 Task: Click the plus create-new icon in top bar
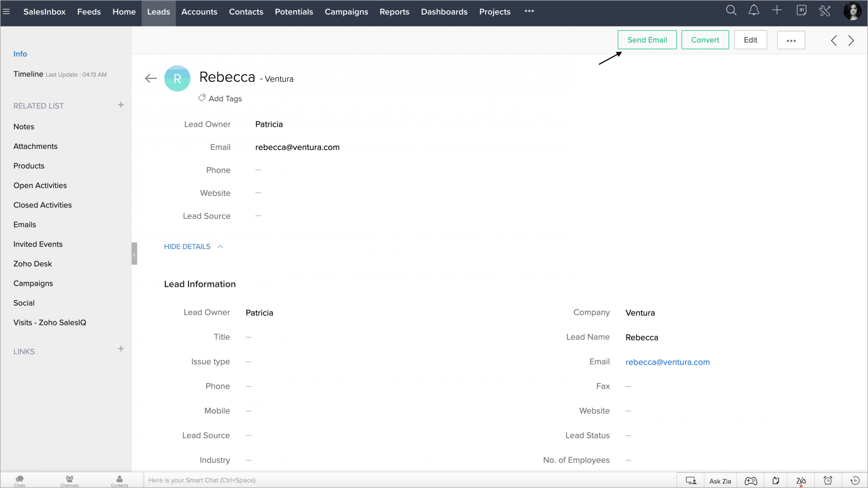click(x=777, y=10)
